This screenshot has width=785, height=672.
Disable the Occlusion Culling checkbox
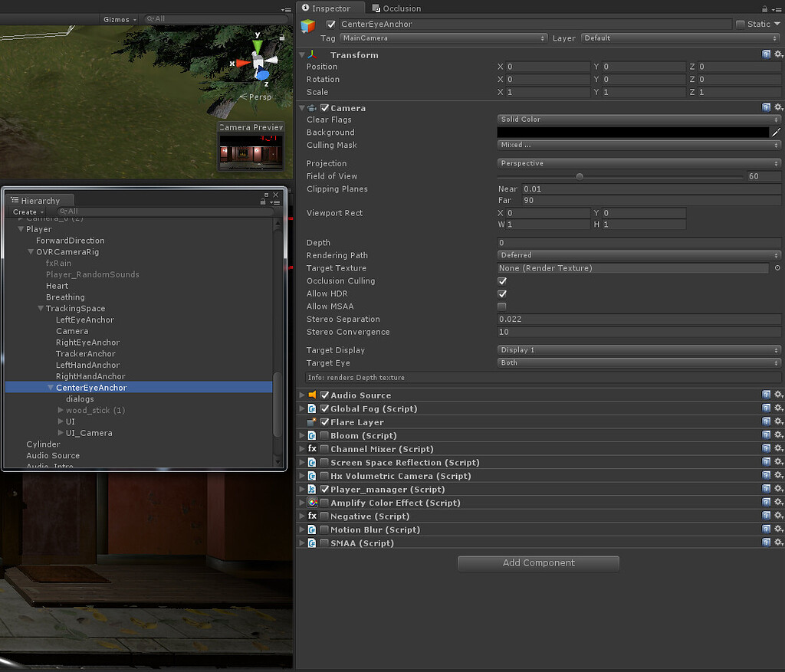pyautogui.click(x=502, y=280)
